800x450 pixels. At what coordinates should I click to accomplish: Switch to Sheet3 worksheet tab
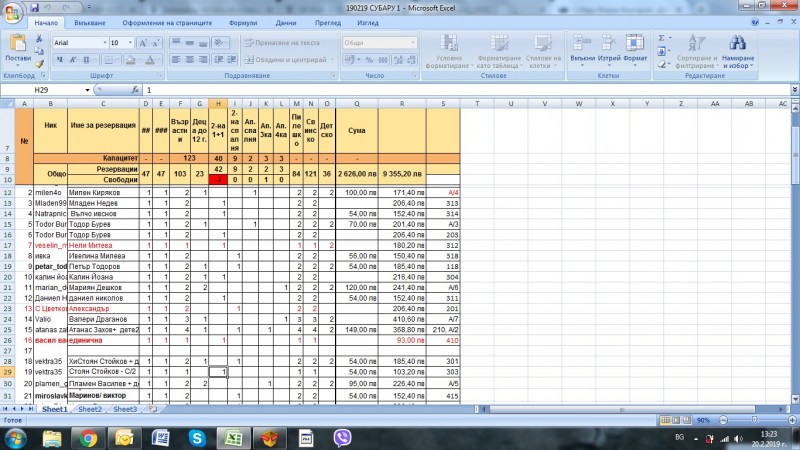point(125,409)
